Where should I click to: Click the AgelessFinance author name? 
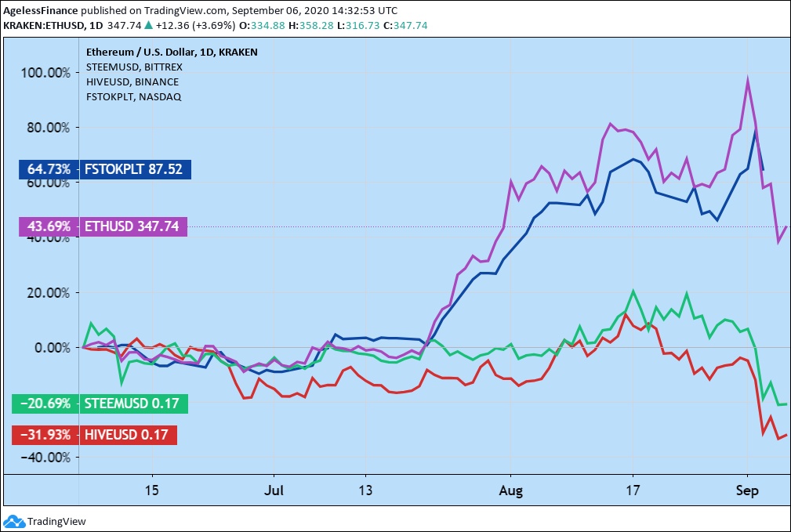[39, 11]
